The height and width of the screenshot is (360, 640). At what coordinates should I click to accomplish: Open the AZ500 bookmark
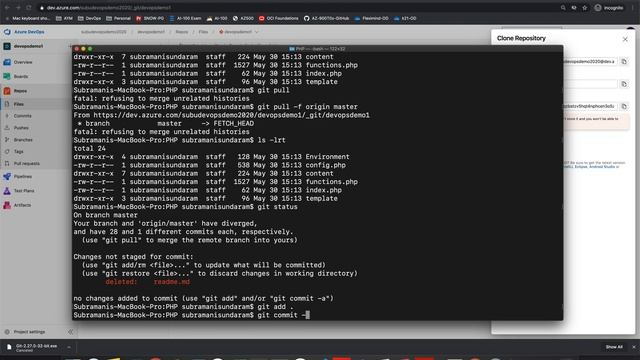pyautogui.click(x=243, y=18)
